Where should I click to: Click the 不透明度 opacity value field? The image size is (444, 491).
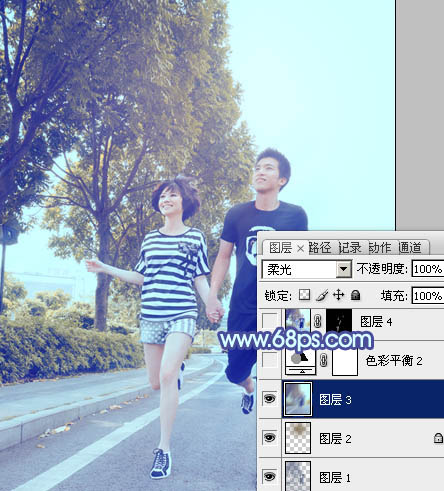[428, 269]
